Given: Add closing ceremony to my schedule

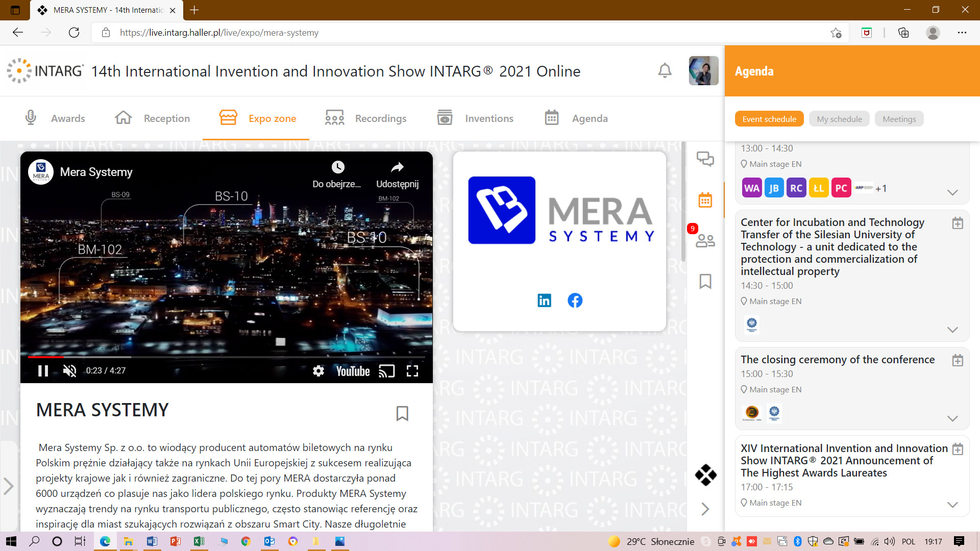Looking at the screenshot, I should tap(958, 360).
